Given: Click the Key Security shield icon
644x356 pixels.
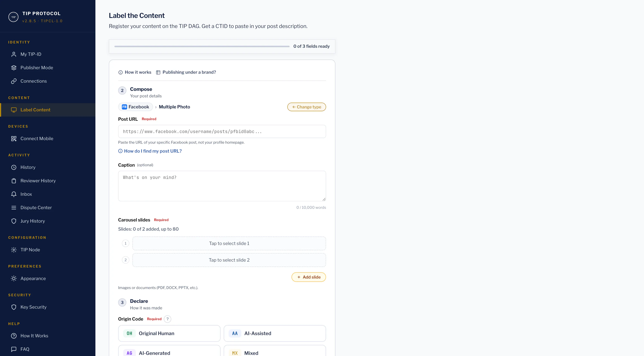Looking at the screenshot, I should pyautogui.click(x=14, y=307).
